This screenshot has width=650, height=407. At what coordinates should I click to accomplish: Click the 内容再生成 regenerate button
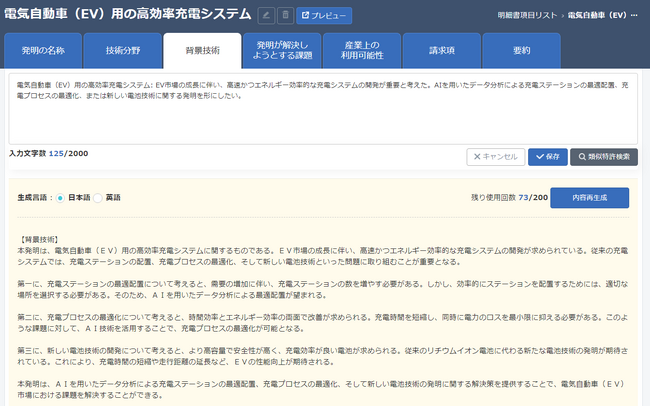tap(589, 198)
